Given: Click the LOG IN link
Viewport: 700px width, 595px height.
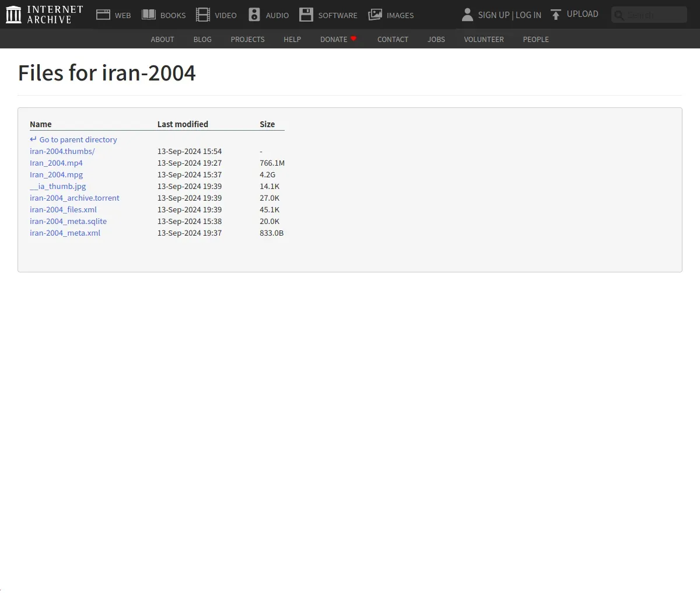Looking at the screenshot, I should (x=528, y=15).
